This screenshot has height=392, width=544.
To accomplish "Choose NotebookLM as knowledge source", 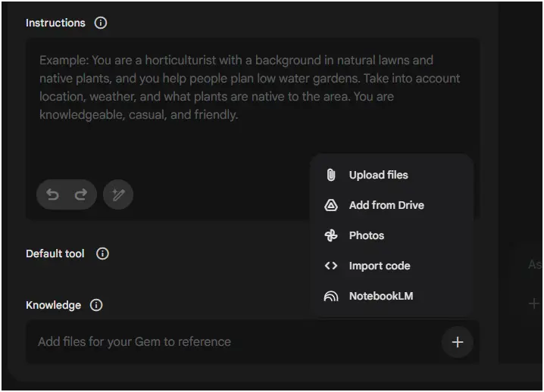I will (392, 296).
